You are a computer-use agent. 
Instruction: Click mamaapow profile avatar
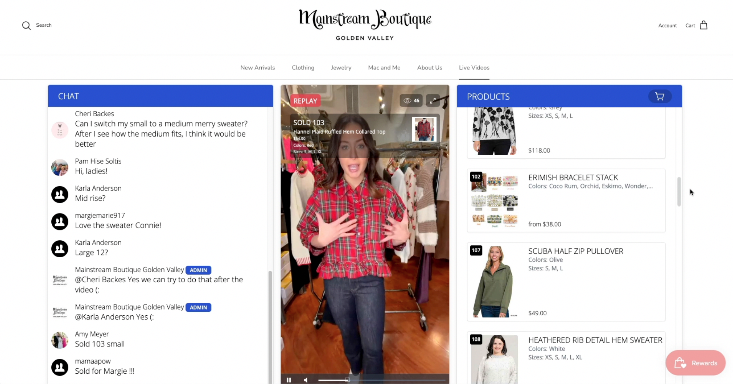pyautogui.click(x=60, y=367)
